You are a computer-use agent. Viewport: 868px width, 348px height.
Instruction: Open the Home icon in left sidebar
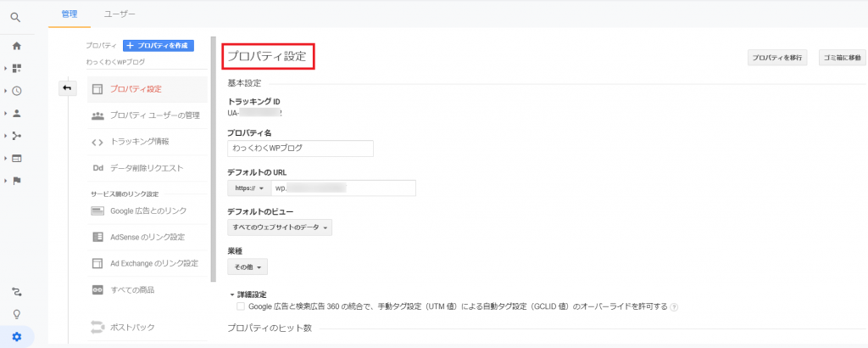point(16,46)
